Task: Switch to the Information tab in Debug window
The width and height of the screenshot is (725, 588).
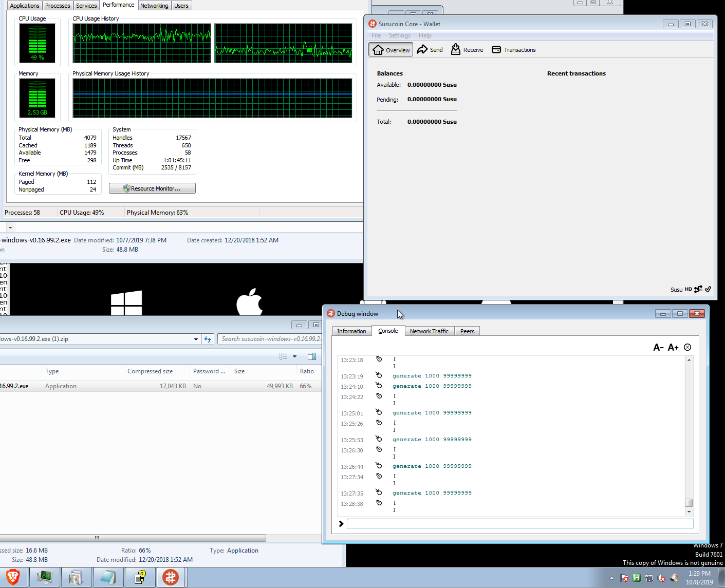Action: click(351, 331)
